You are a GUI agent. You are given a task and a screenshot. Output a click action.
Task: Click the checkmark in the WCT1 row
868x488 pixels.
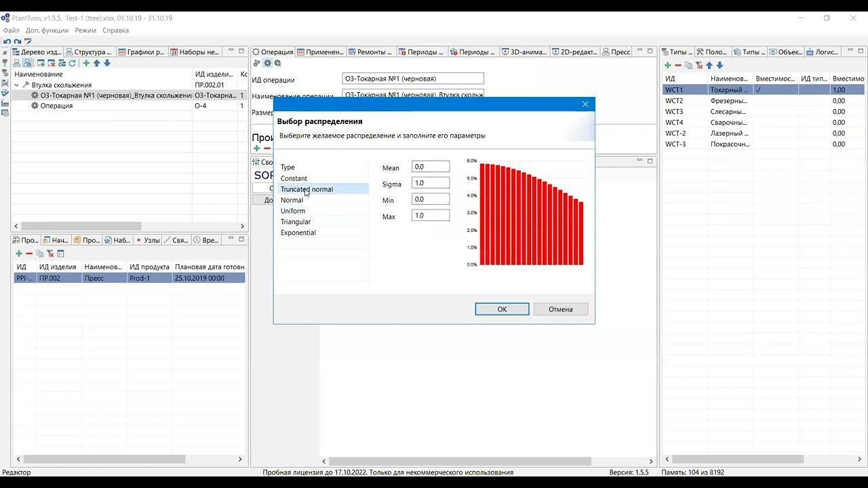point(759,89)
